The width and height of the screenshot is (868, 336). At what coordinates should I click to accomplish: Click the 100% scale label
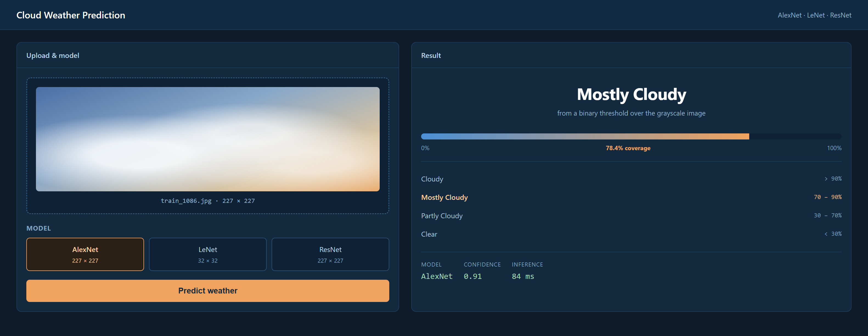(834, 148)
